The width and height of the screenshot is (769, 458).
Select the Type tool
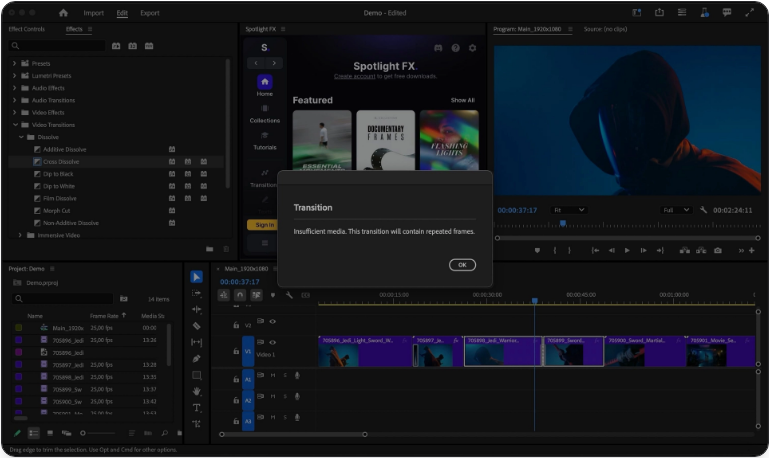click(197, 408)
